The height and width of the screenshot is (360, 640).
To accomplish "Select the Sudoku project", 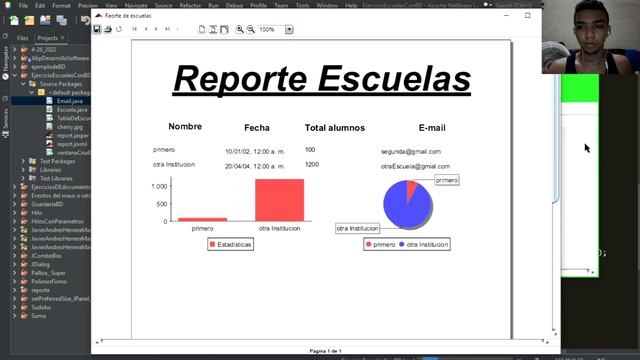I will pyautogui.click(x=41, y=307).
